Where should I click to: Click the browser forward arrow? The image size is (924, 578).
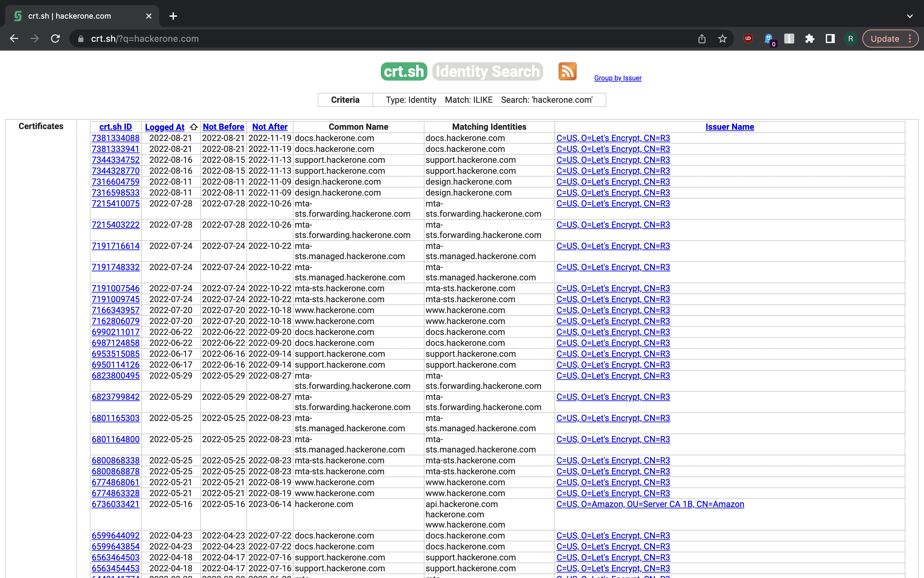pos(35,39)
